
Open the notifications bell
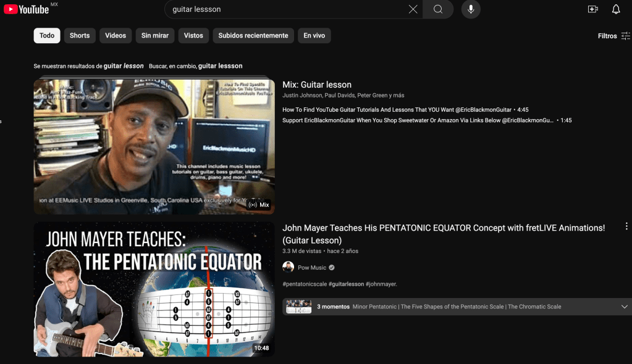click(616, 9)
